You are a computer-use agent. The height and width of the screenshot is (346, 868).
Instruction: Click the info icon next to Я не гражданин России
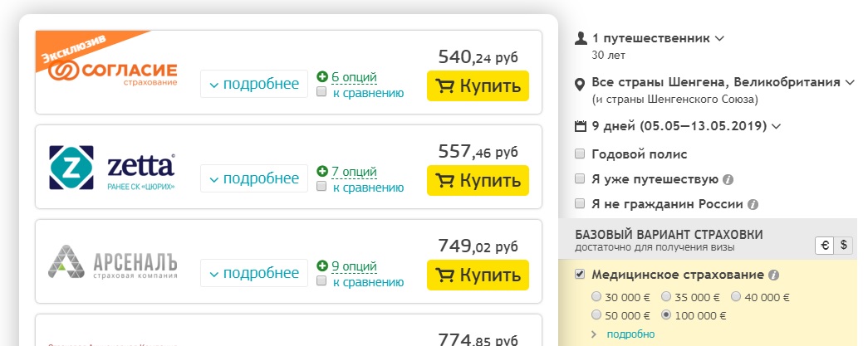coord(753,204)
